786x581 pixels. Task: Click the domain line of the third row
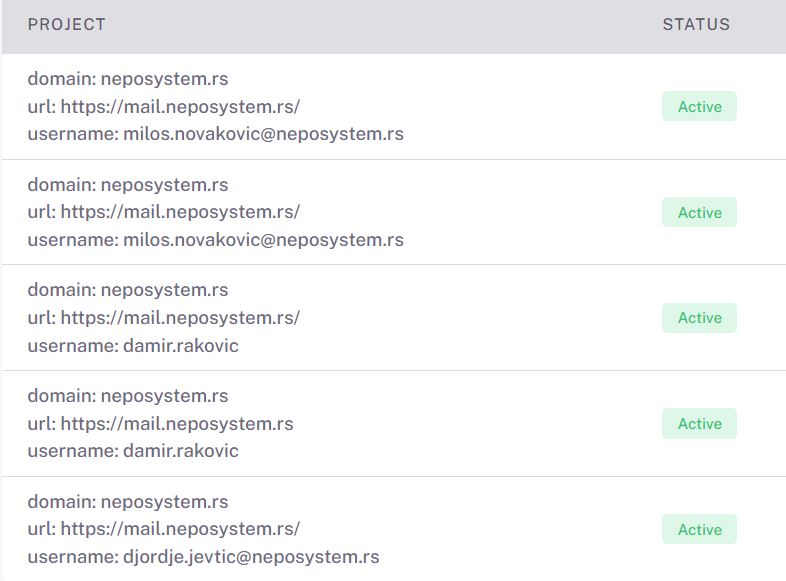[128, 290]
